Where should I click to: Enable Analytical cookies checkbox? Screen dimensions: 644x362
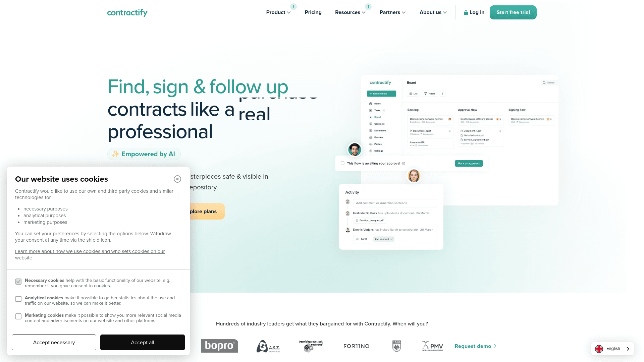click(18, 299)
